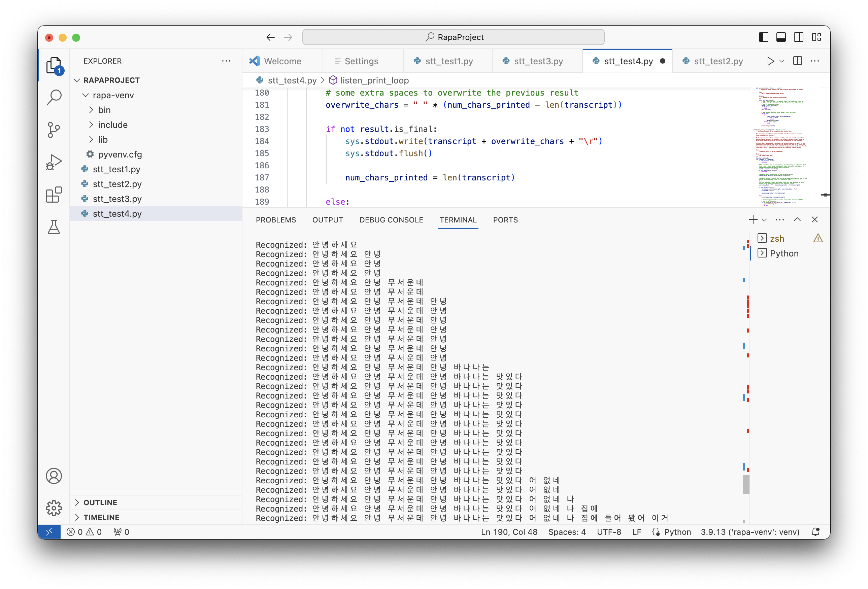
Task: Click the Run Python File play icon
Action: click(770, 61)
